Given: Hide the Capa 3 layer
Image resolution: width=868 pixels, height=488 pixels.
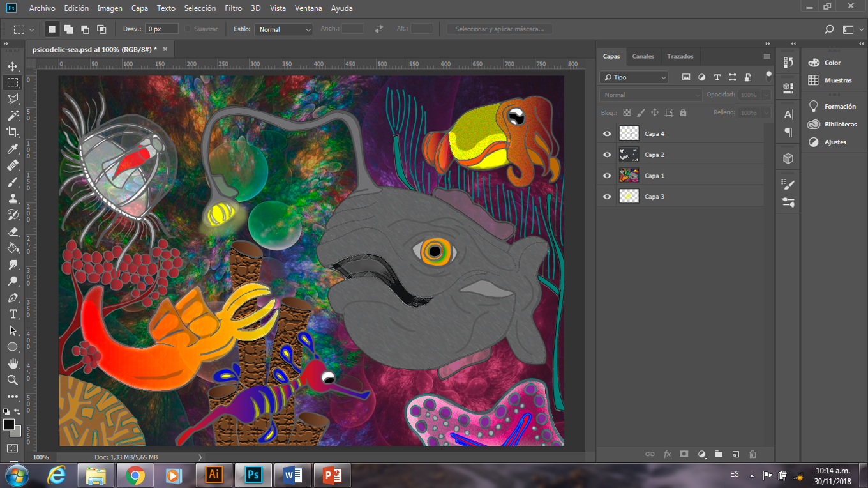Looking at the screenshot, I should (x=607, y=197).
